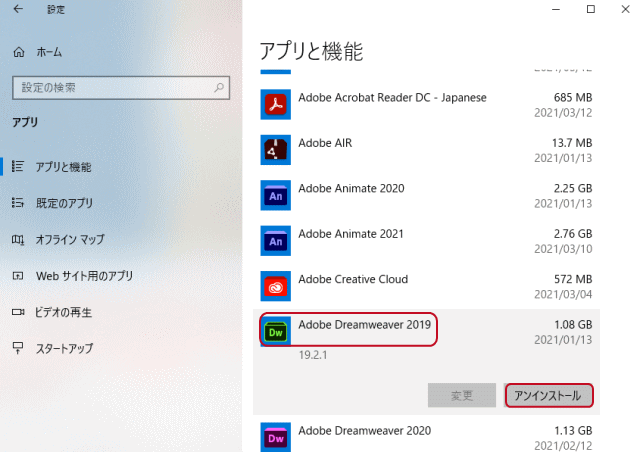Click the 572 MB size value

point(573,279)
